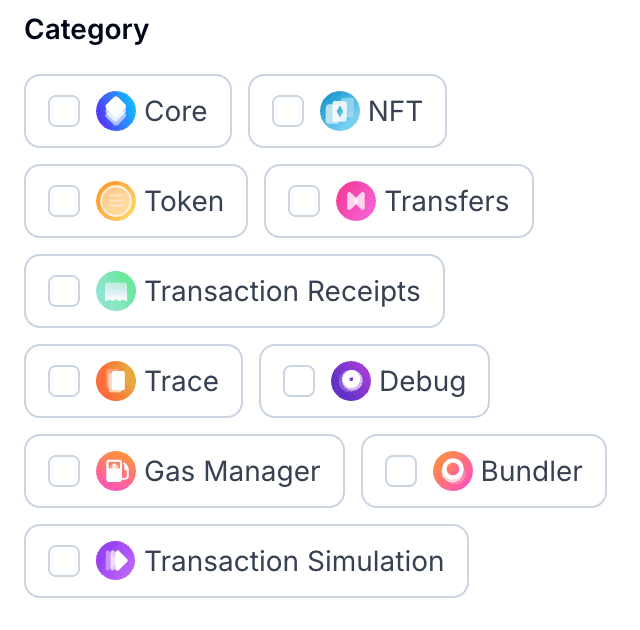
Task: Tick the NFT checkbox
Action: [x=289, y=111]
